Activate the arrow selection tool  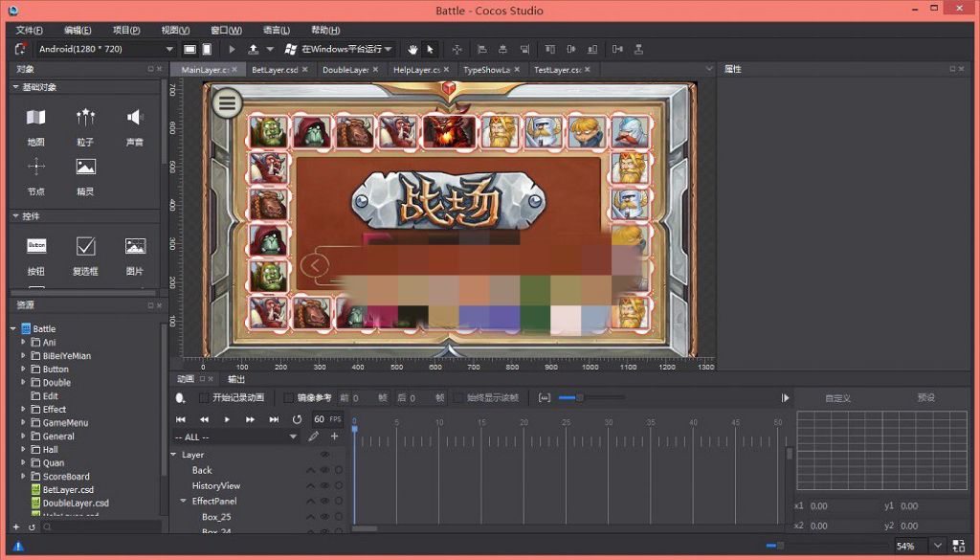(x=430, y=49)
